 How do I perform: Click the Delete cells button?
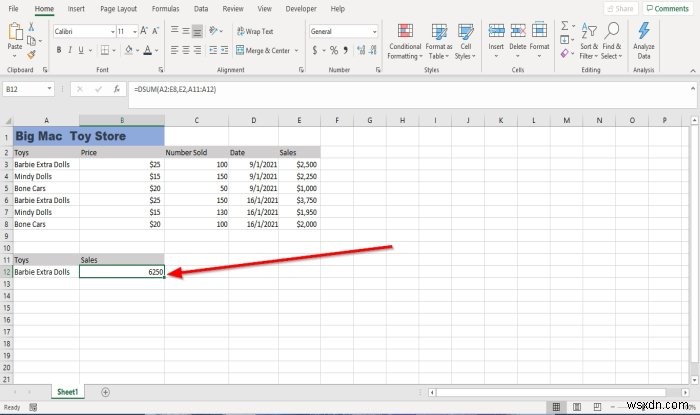click(x=517, y=41)
